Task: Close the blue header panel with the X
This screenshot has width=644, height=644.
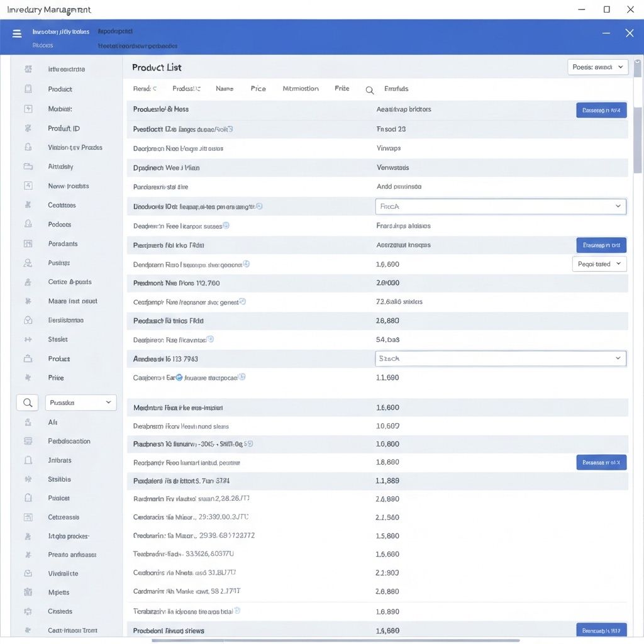Action: pyautogui.click(x=629, y=33)
